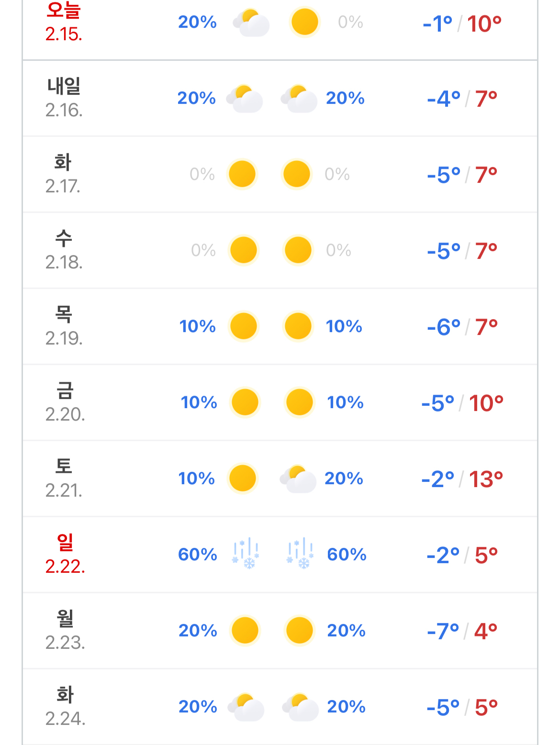Tap 2.24 morning partly cloudy icon
560x745 pixels.
click(x=246, y=707)
